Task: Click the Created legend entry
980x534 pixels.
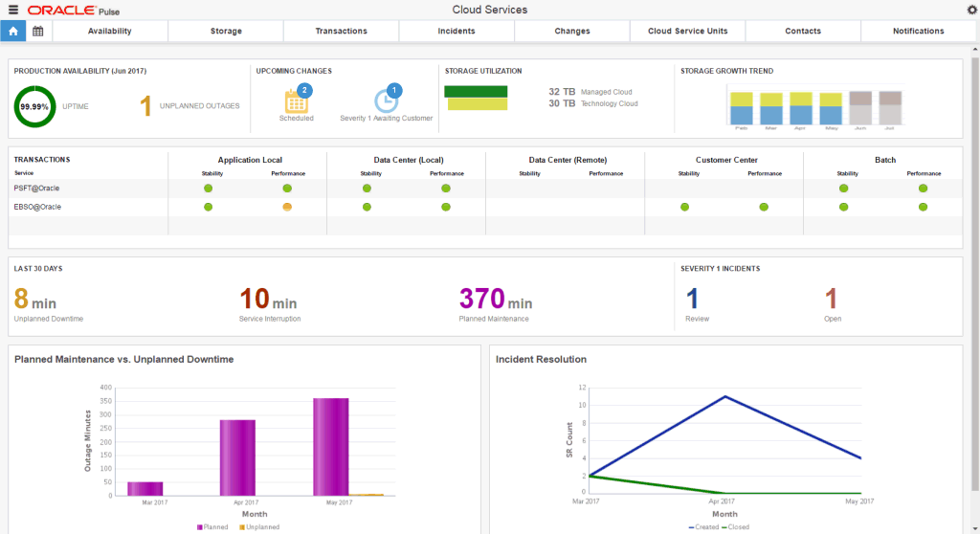Action: (x=703, y=527)
